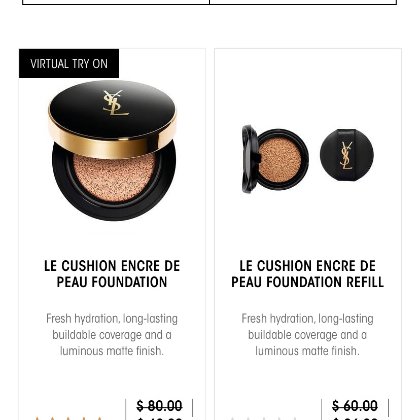This screenshot has width=420, height=420.
Task: Click the black base of the foundation compact
Action: point(114,200)
